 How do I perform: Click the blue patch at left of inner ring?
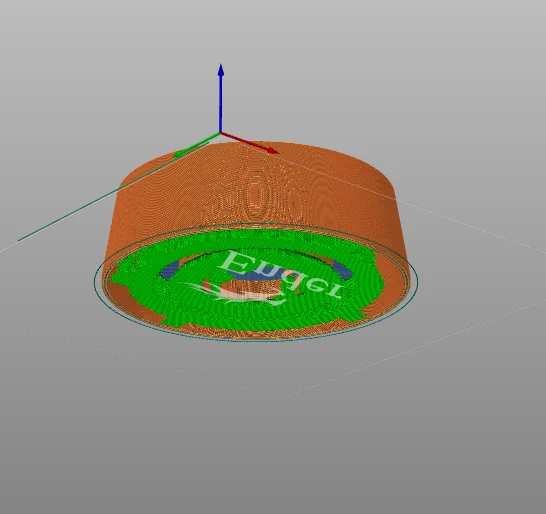pos(169,270)
